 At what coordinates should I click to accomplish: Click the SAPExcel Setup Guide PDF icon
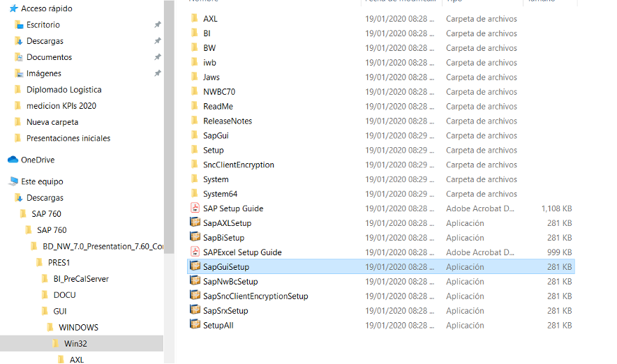pos(195,252)
